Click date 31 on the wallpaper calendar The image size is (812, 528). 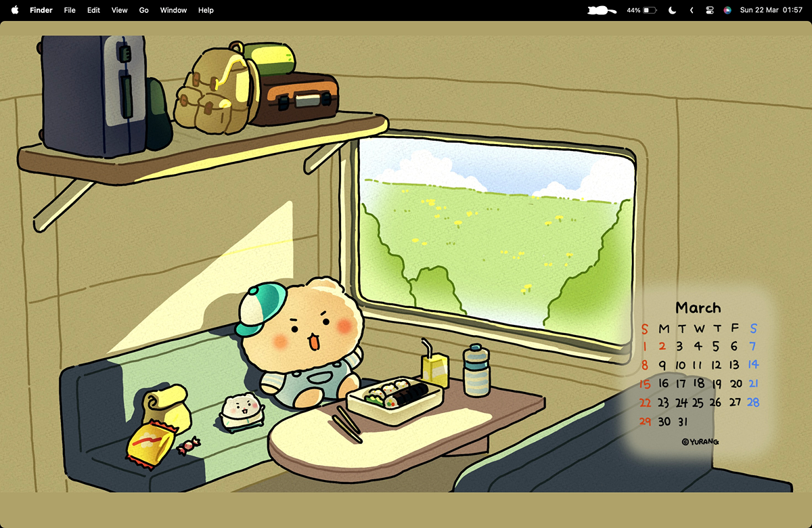click(682, 422)
